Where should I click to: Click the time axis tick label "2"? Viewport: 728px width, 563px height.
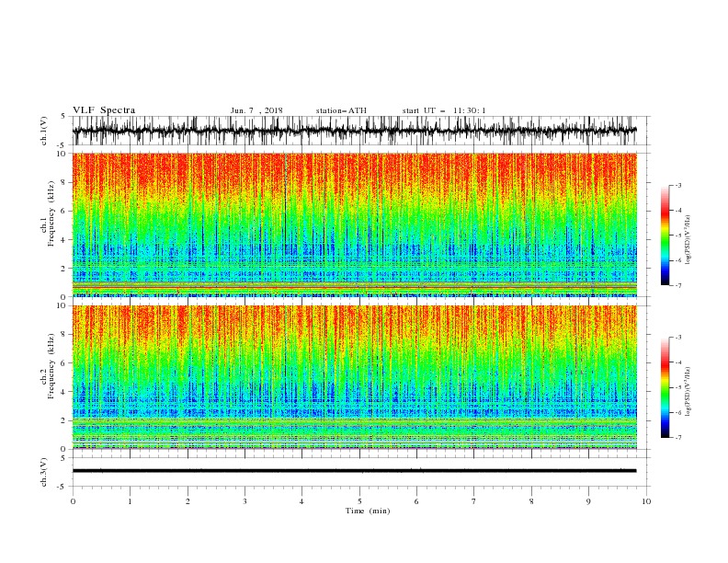coord(188,501)
